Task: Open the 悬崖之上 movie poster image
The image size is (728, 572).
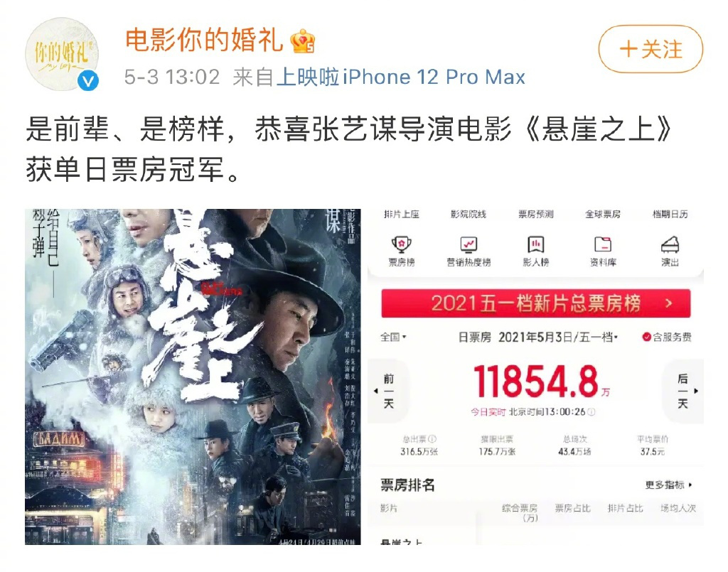Action: (x=193, y=377)
